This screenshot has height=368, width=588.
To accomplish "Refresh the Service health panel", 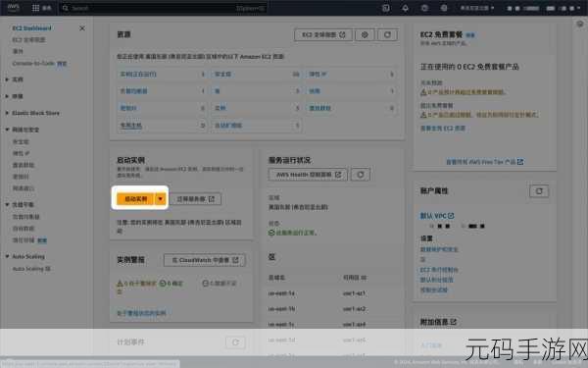I will pos(361,175).
